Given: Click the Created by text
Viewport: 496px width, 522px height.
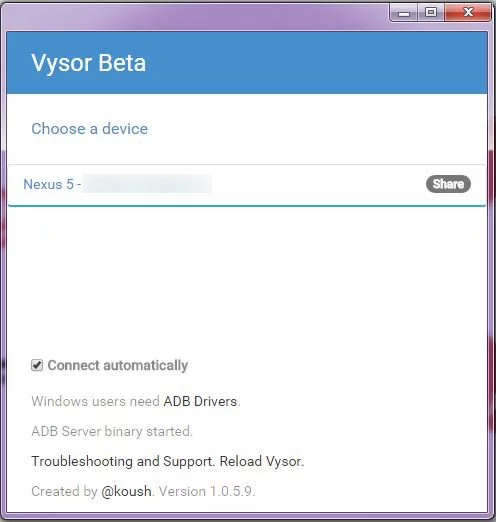Looking at the screenshot, I should (x=64, y=491).
